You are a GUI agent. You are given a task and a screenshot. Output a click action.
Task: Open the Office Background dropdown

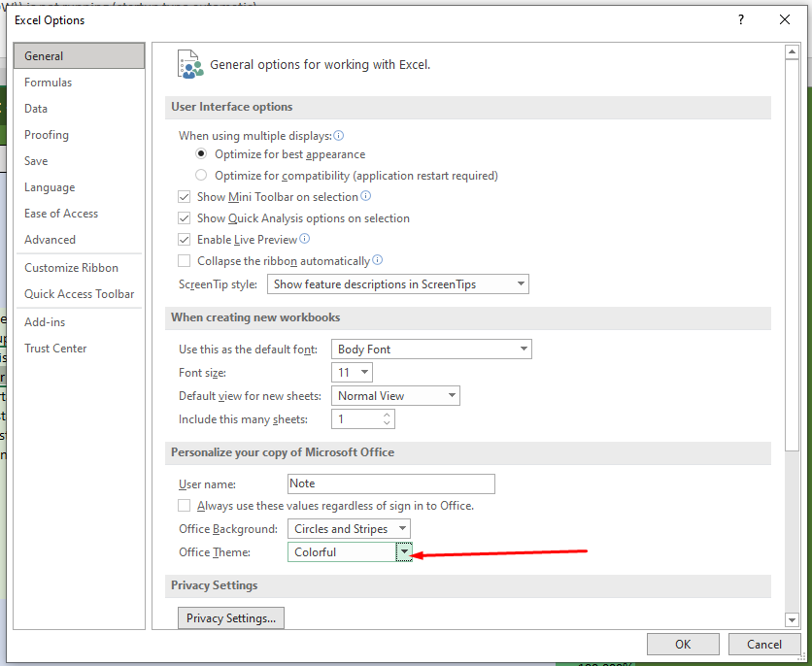tap(349, 529)
